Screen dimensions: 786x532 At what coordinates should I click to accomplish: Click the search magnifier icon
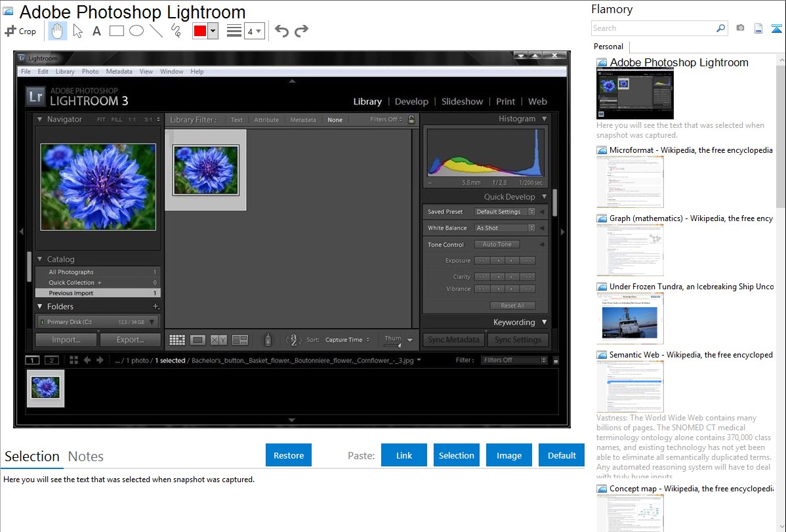720,28
